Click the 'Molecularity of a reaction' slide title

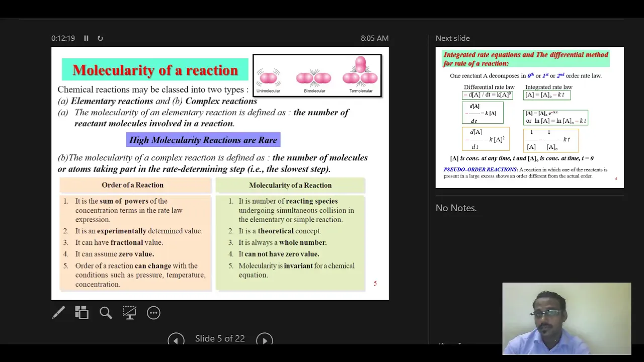click(x=155, y=70)
